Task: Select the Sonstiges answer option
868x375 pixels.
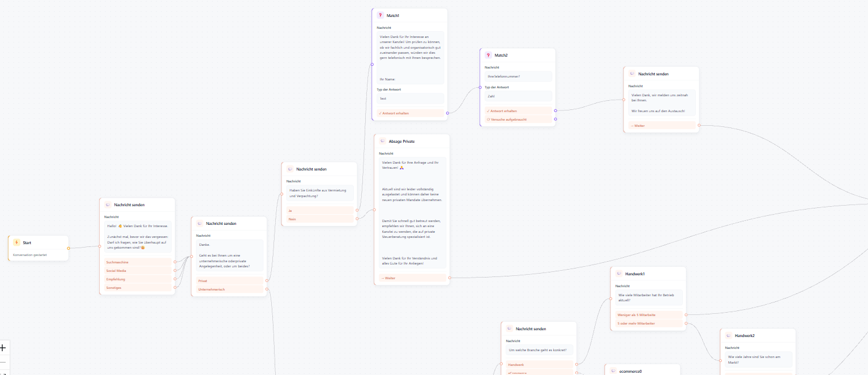Action: click(138, 288)
